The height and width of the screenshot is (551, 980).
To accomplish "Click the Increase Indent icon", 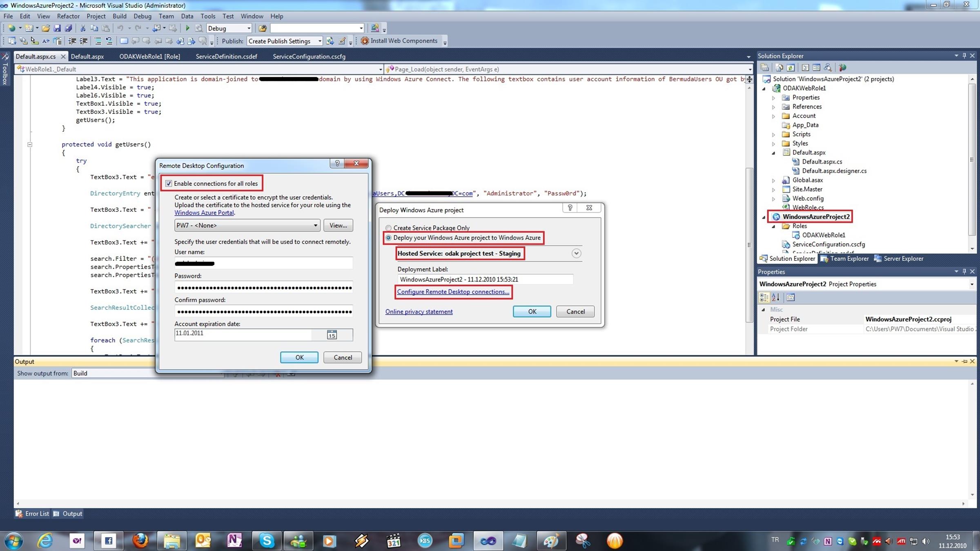I will coord(84,41).
